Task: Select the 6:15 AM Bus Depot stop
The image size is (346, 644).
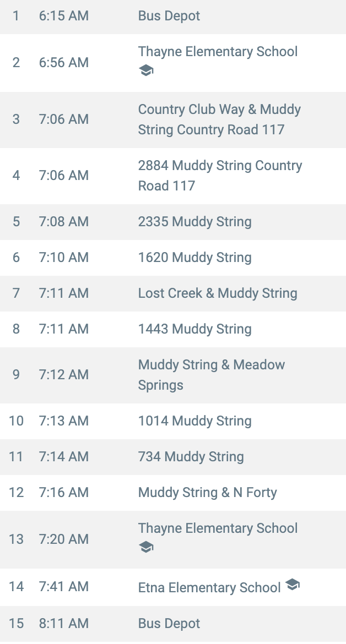Action: [x=173, y=17]
